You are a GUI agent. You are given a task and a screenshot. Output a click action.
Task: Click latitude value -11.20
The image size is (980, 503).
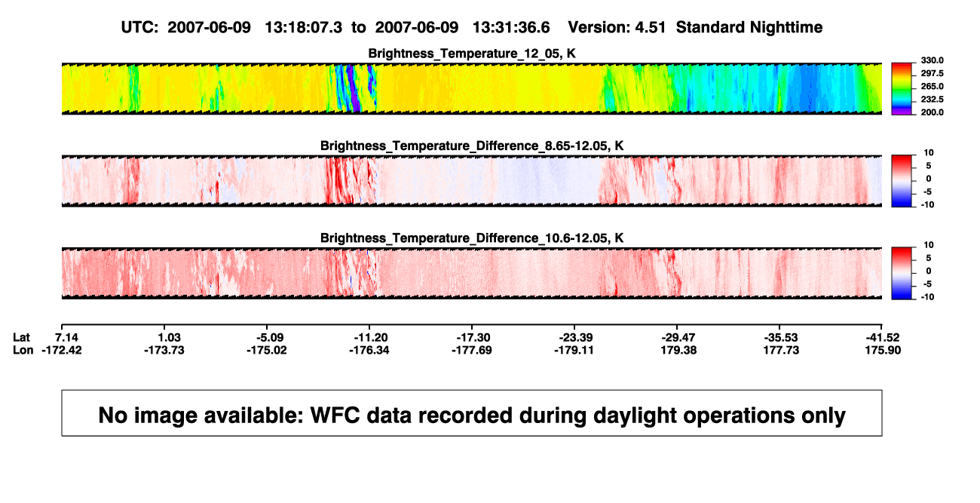tap(370, 337)
